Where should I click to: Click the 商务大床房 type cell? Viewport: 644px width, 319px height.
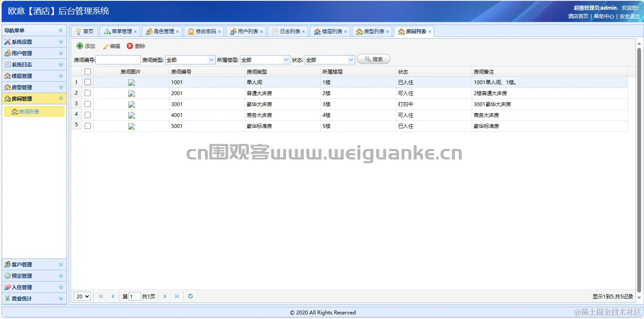click(282, 115)
